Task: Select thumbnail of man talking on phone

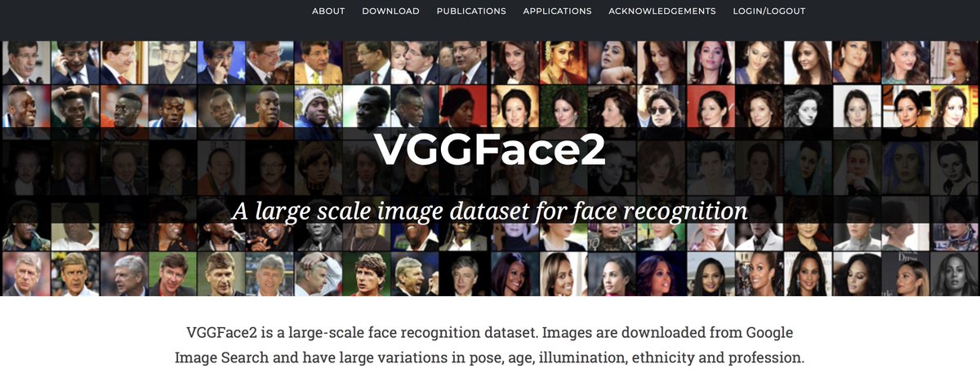Action: tap(74, 63)
